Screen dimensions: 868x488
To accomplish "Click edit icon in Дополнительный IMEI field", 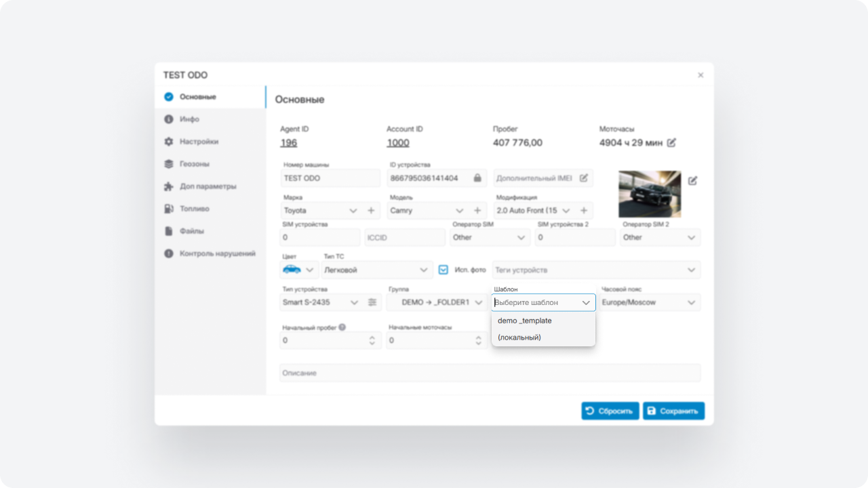I will click(583, 178).
